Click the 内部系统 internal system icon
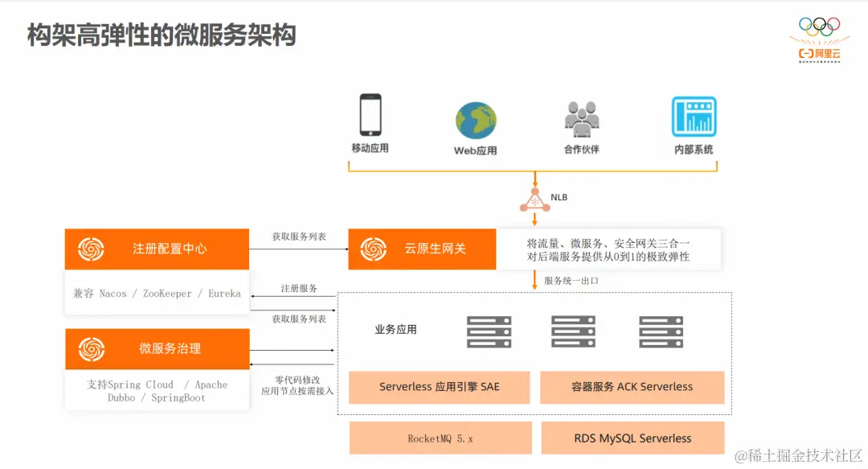This screenshot has width=868, height=469. point(694,117)
